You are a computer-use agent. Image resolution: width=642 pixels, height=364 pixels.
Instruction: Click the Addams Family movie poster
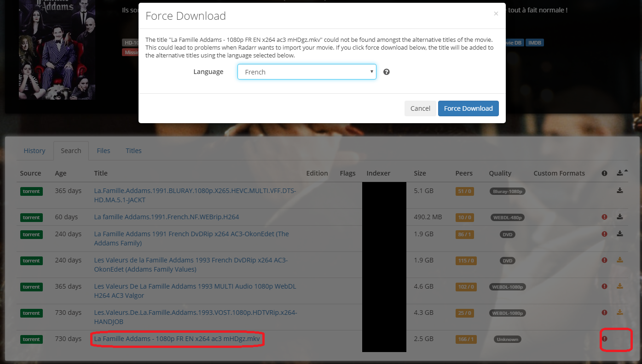(57, 50)
